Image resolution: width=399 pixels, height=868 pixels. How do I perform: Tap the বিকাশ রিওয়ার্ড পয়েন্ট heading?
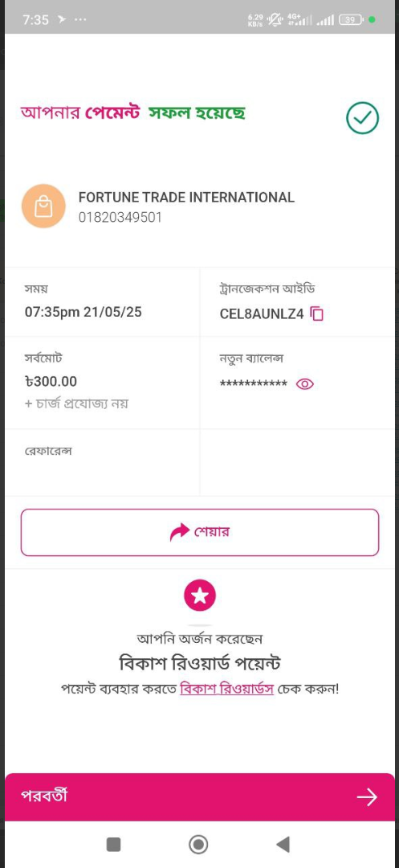[x=199, y=662]
